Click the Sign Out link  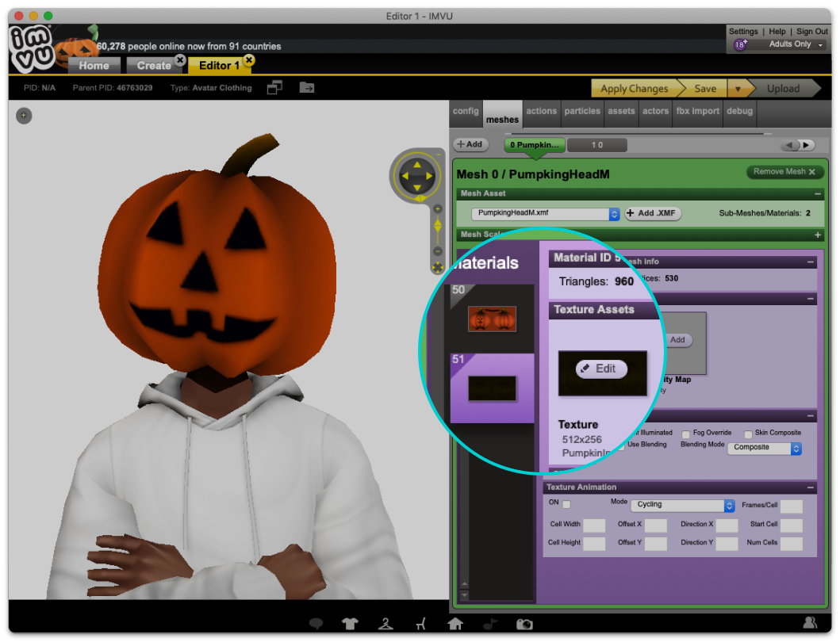(x=811, y=31)
